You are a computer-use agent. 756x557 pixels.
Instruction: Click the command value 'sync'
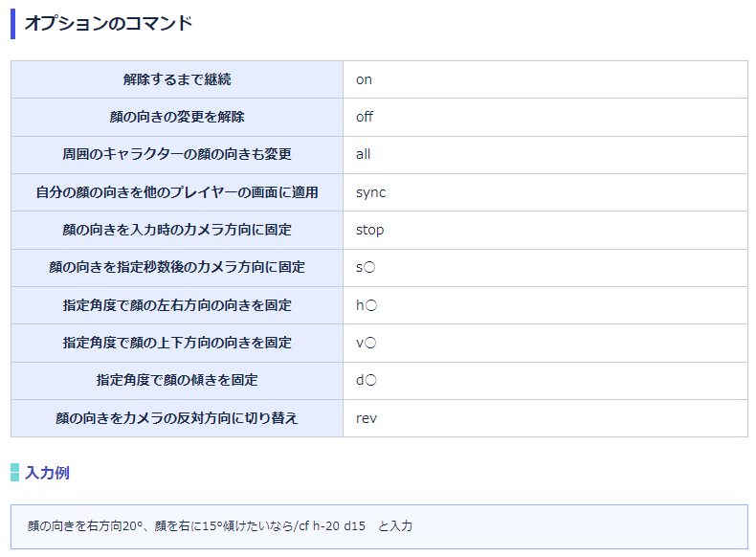(x=370, y=192)
